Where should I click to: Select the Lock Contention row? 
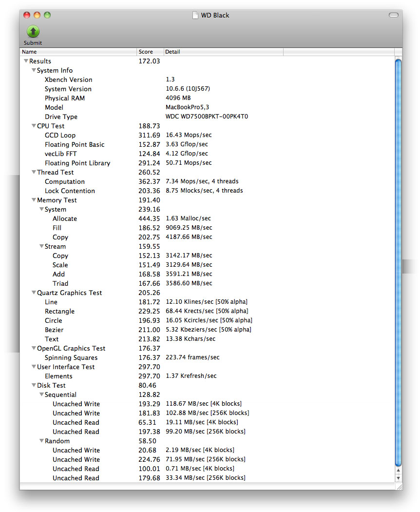(207, 191)
